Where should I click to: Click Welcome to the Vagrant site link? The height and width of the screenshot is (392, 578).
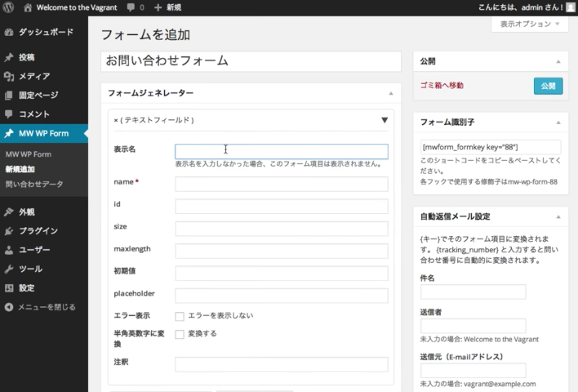coord(77,8)
